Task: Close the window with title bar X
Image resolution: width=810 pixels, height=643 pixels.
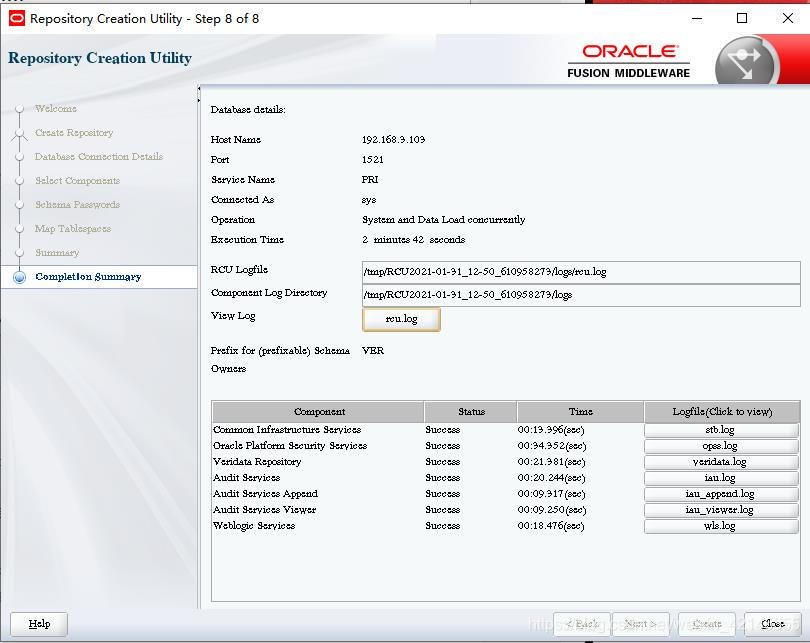Action: click(788, 19)
